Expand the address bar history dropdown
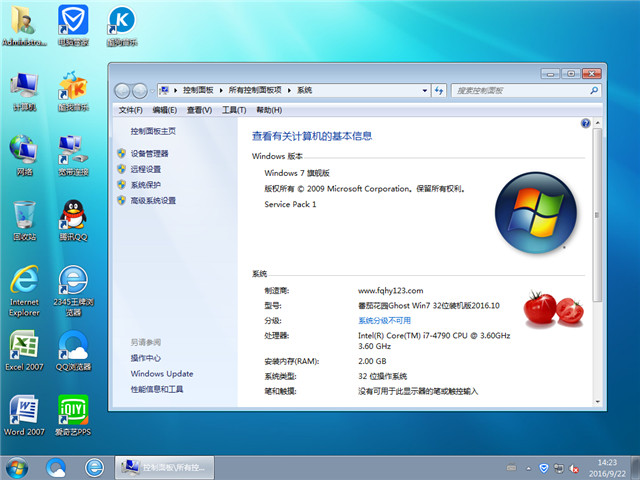Screen dimensions: 640x480 click(424, 90)
